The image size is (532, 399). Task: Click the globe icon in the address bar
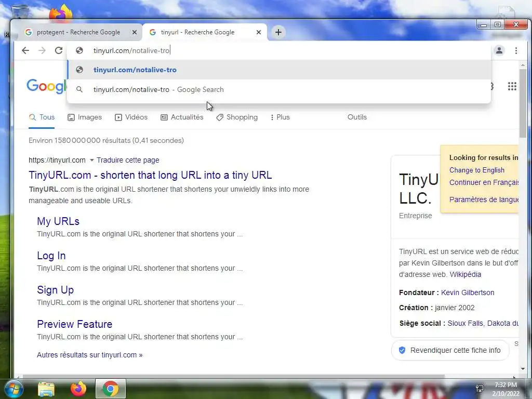point(79,50)
